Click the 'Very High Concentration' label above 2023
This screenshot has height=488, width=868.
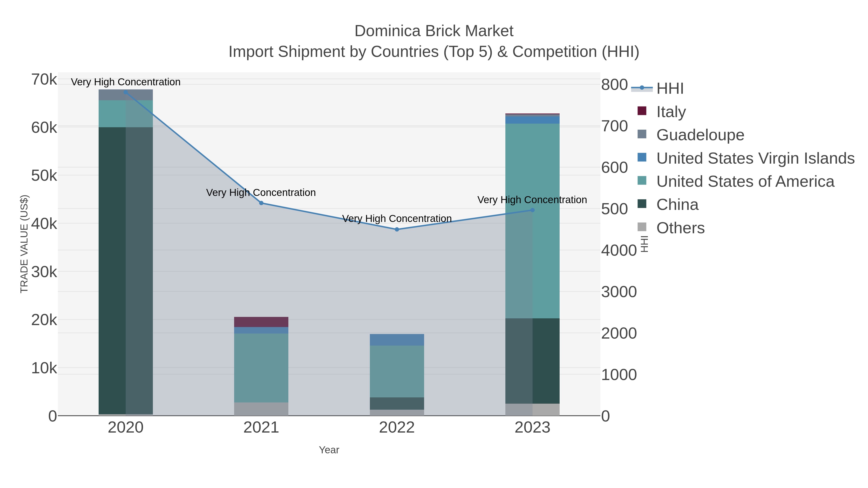(x=532, y=200)
